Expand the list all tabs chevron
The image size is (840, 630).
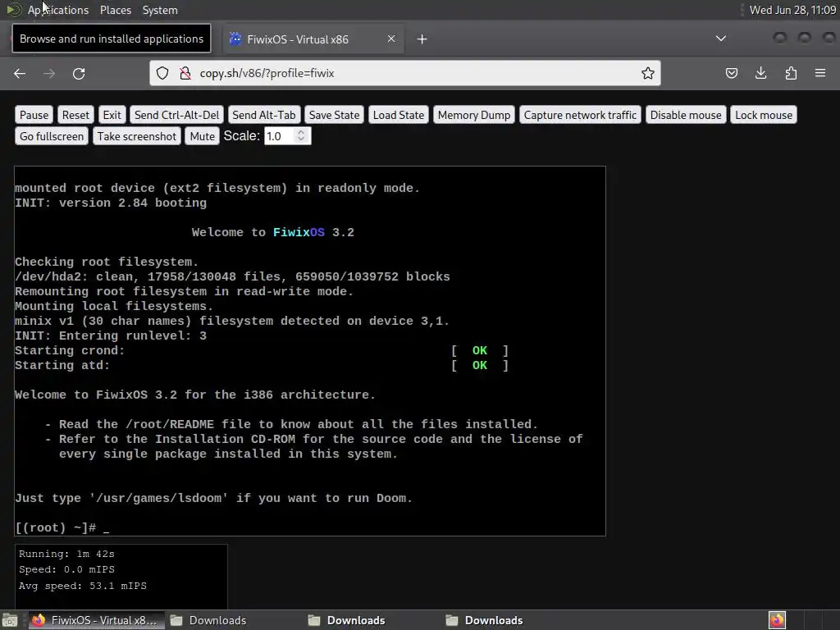tap(721, 39)
